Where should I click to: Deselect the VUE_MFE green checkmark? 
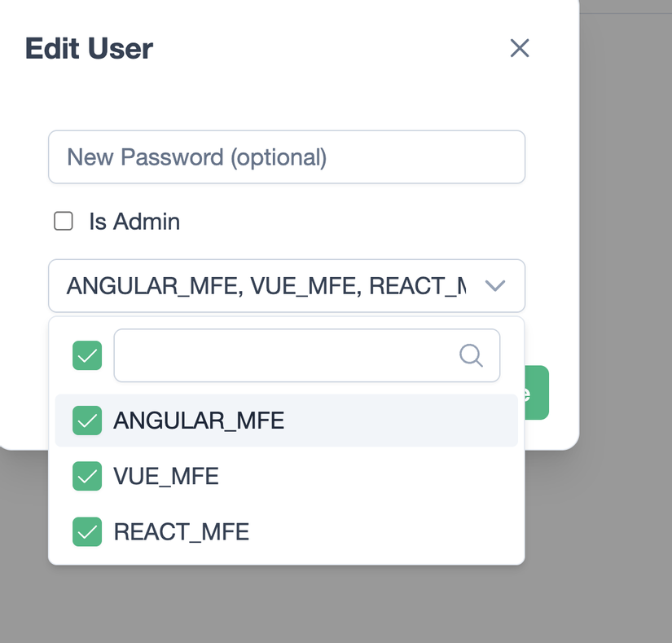(x=87, y=476)
